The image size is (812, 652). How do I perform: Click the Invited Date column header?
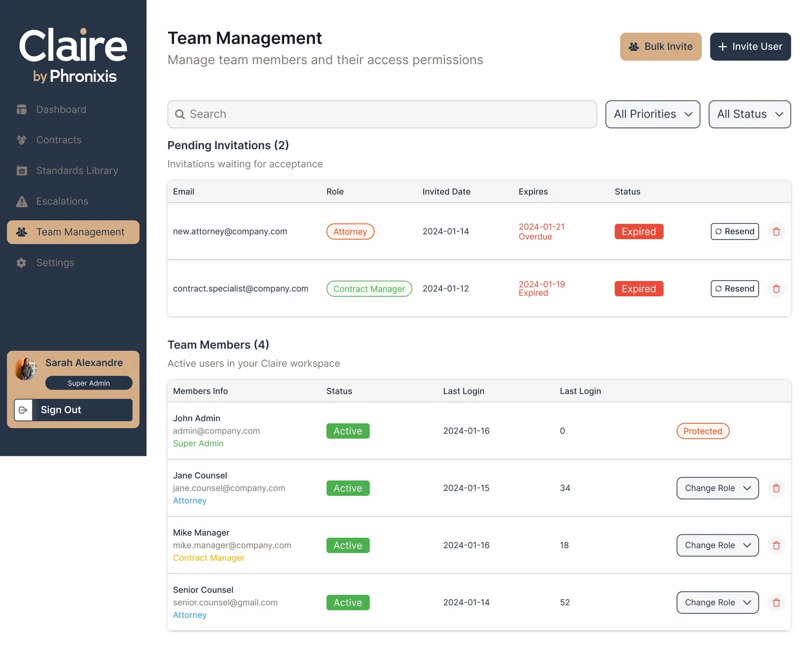(447, 192)
